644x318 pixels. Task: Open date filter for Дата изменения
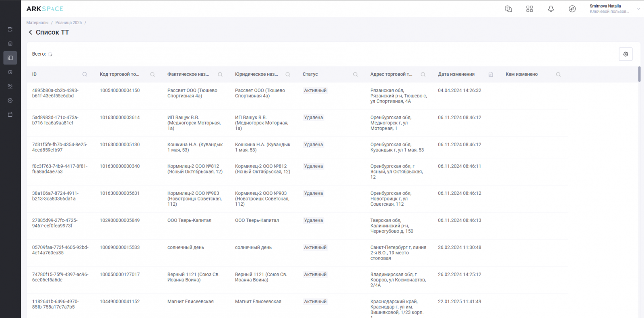coord(491,74)
